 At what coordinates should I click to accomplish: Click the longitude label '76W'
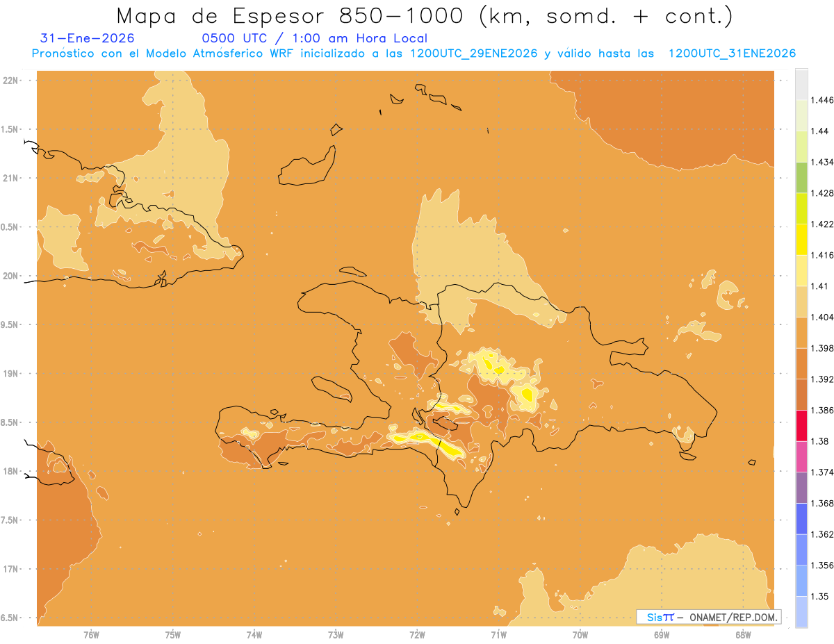(x=91, y=636)
